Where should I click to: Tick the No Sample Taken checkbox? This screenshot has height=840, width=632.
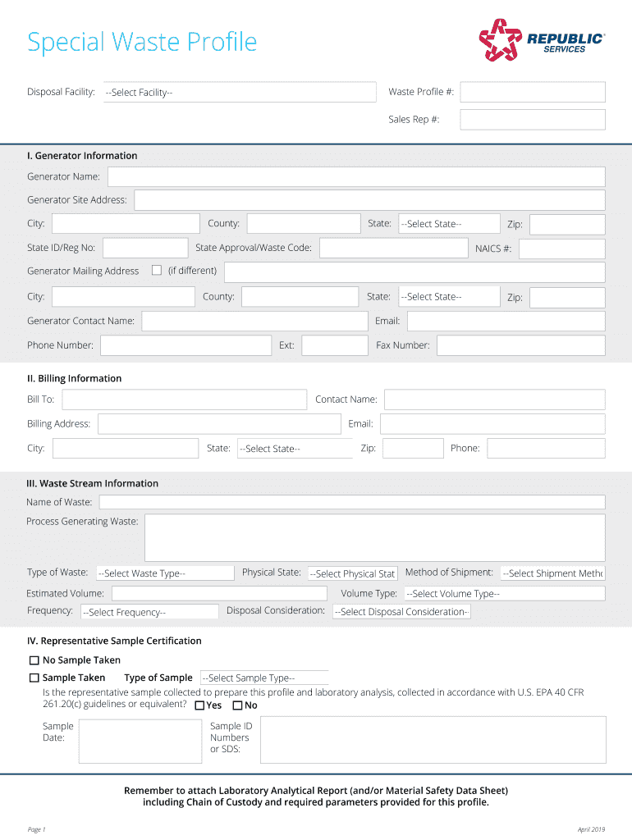tap(34, 660)
